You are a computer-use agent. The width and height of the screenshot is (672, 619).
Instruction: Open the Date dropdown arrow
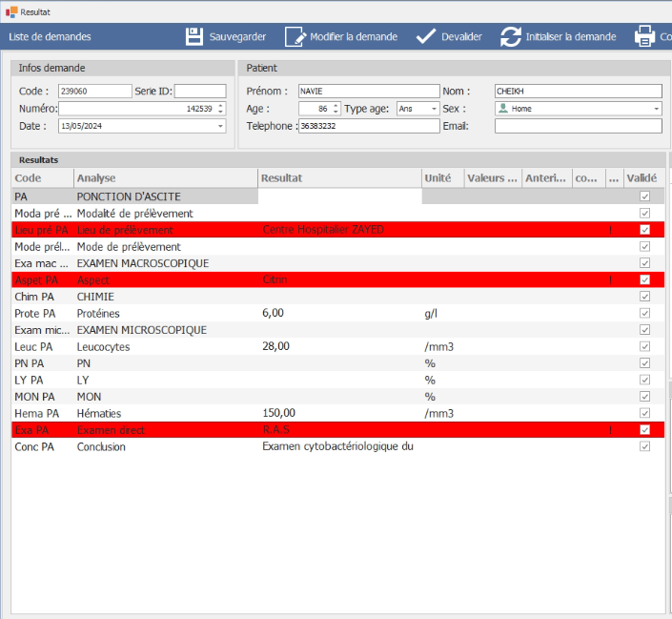(220, 126)
